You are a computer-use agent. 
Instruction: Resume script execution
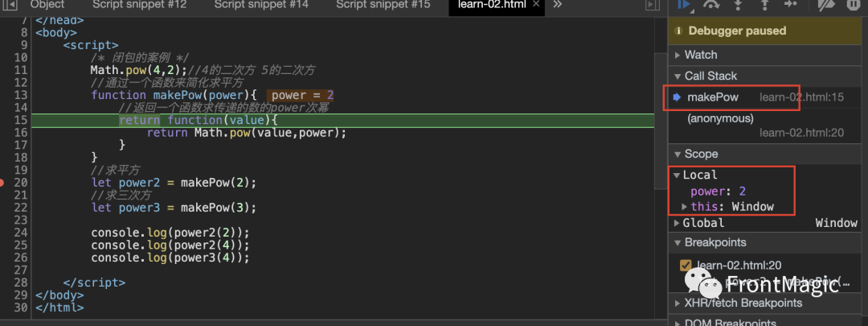tap(685, 5)
